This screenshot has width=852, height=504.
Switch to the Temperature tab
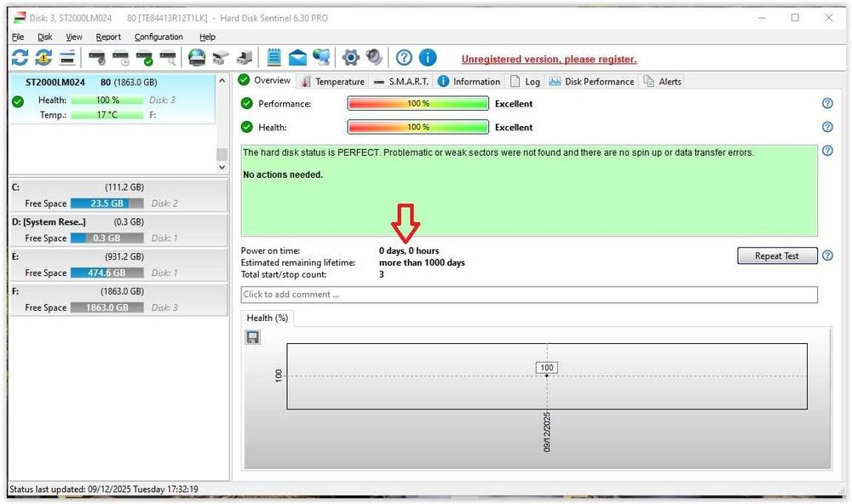pos(333,82)
